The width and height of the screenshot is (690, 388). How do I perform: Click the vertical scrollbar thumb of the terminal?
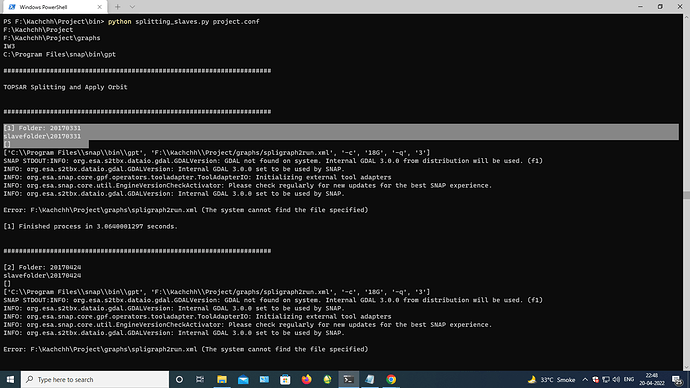[686, 195]
